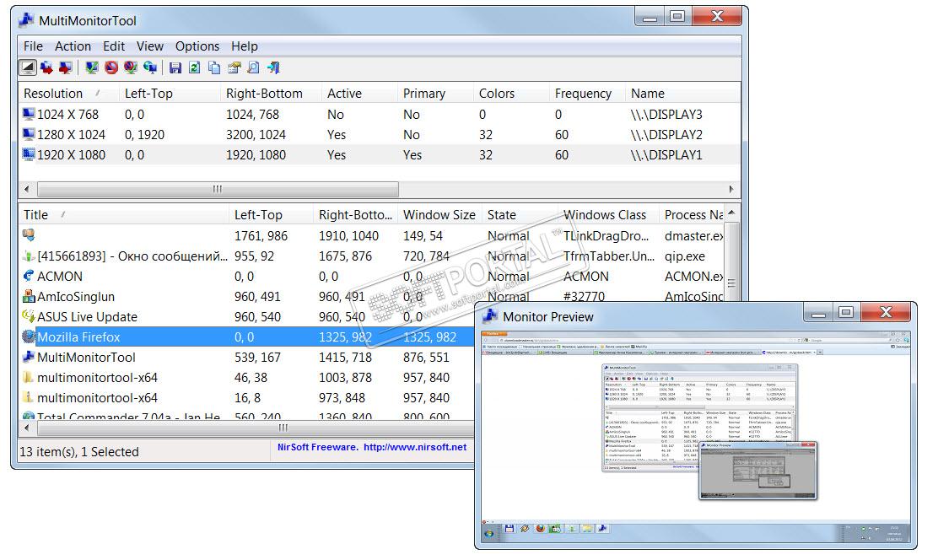Screen dimensions: 938x560
Task: Sort windows by Windows Class column header
Action: tap(608, 215)
